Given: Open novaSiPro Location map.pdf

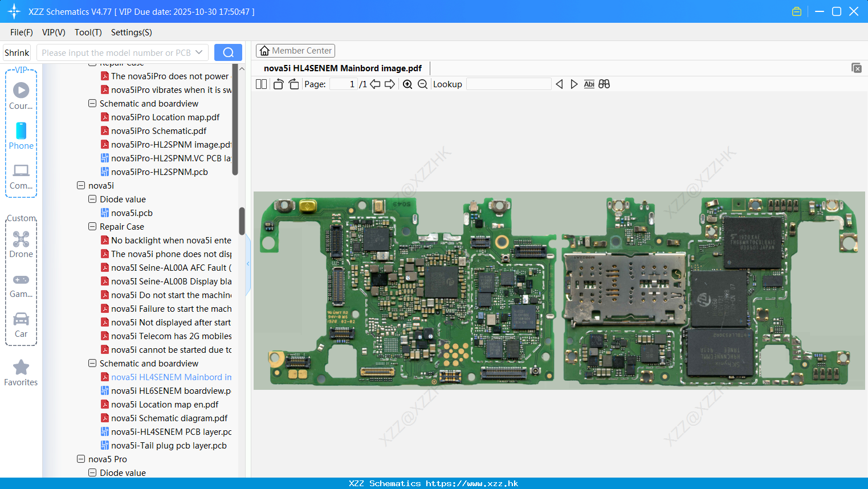Looking at the screenshot, I should (x=165, y=117).
